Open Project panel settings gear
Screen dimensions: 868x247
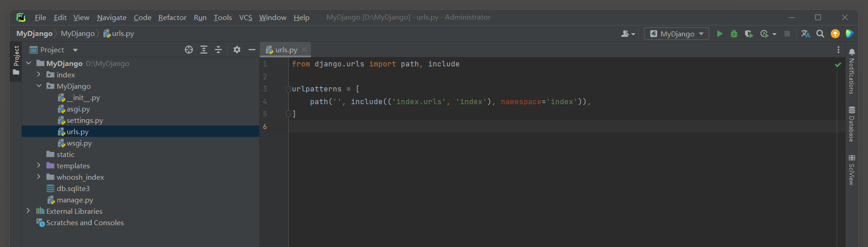click(x=237, y=50)
